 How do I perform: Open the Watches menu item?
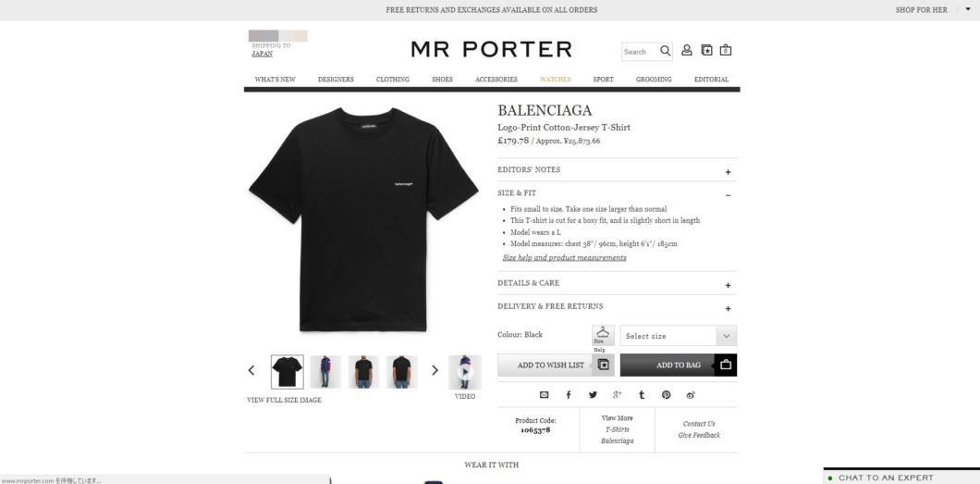555,80
